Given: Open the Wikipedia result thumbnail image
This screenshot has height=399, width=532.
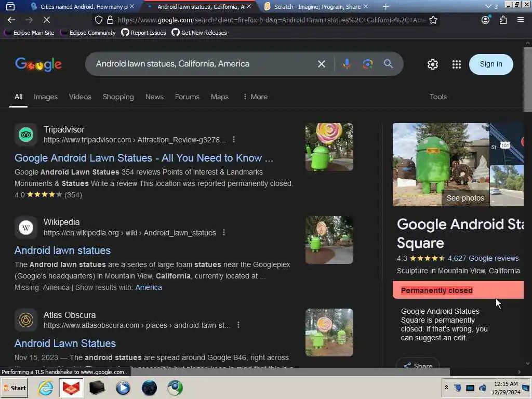Looking at the screenshot, I should tap(329, 240).
